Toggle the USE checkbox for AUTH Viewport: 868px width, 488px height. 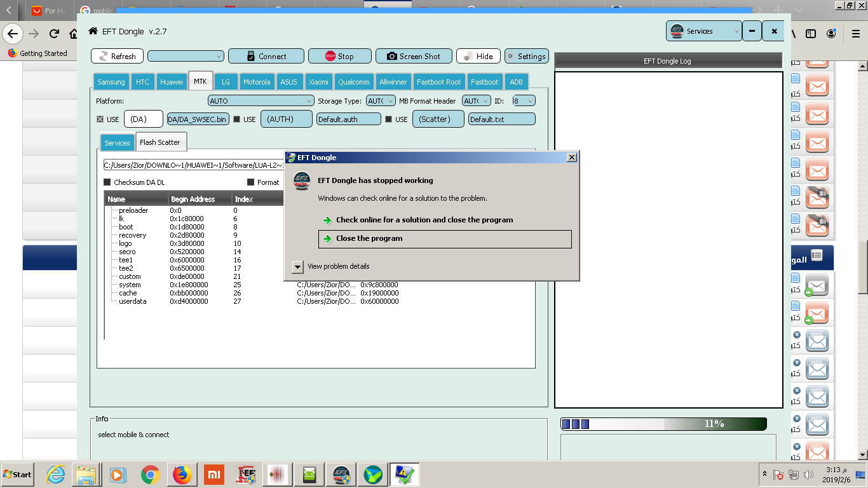[236, 119]
